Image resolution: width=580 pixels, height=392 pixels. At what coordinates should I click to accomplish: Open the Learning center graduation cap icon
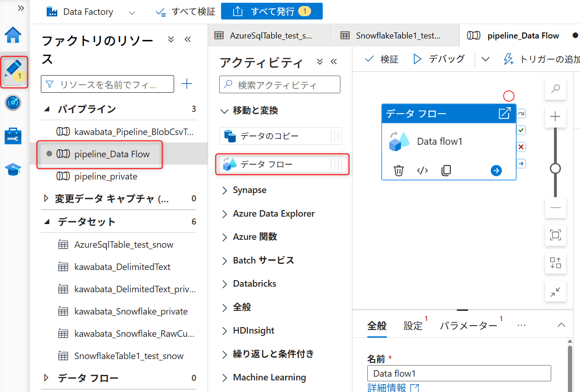(x=13, y=170)
